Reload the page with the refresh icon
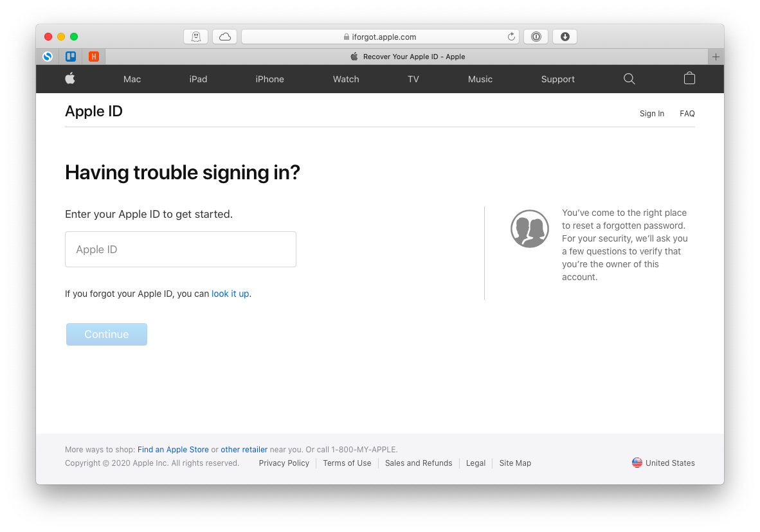The height and width of the screenshot is (532, 760). tap(511, 37)
